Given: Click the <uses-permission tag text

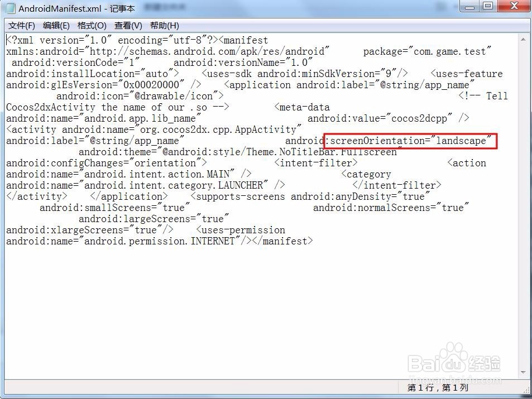Looking at the screenshot, I should coord(241,230).
